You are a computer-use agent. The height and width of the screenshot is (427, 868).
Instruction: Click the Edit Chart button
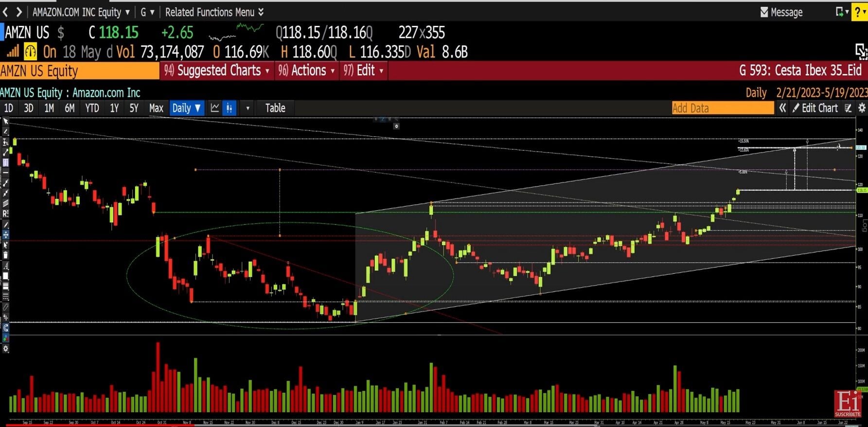tap(815, 108)
